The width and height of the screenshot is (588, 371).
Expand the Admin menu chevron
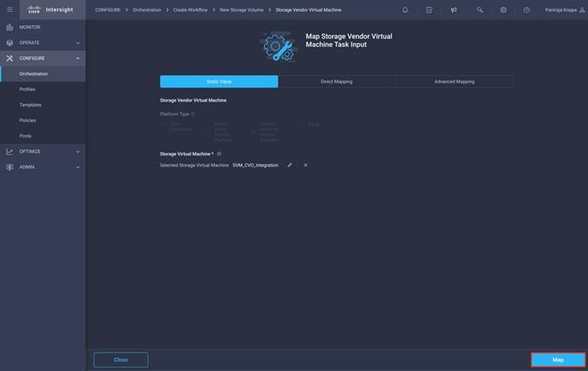78,167
